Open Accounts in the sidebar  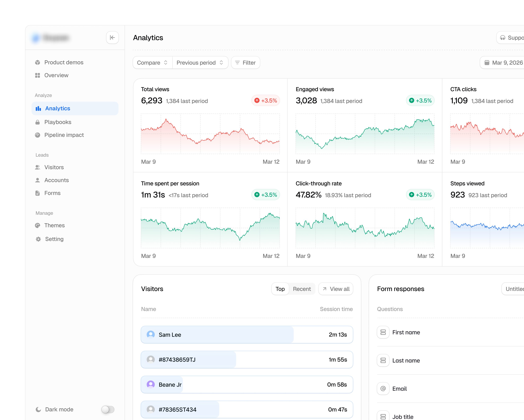(x=56, y=180)
